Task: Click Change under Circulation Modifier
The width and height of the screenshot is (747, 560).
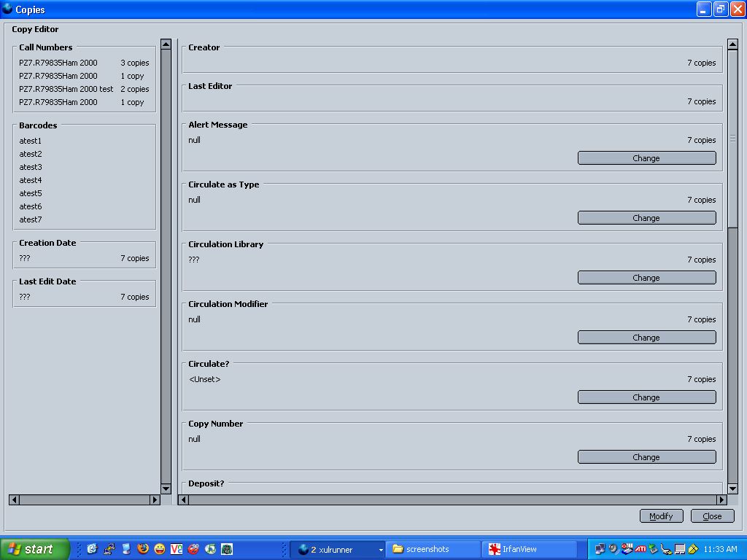Action: tap(646, 337)
